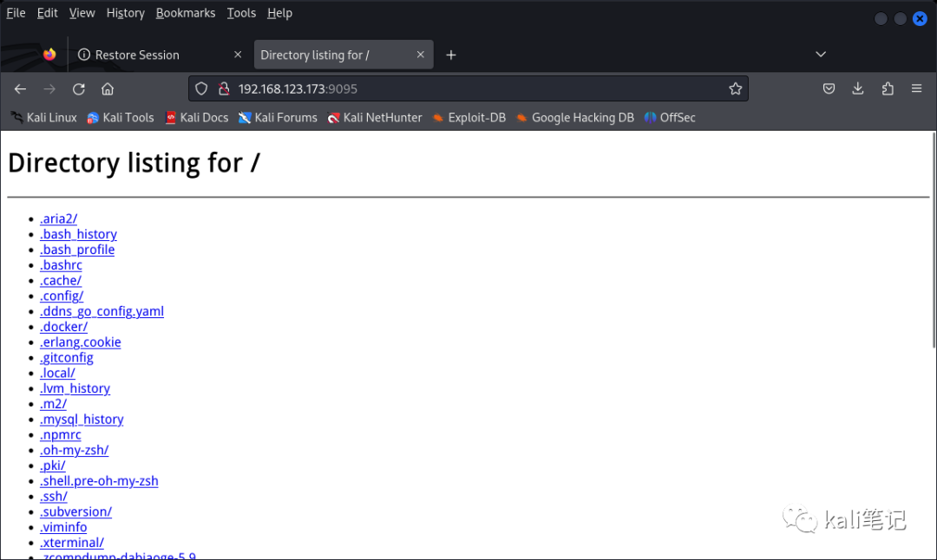Screen dimensions: 937x560
Task: Click the vertical page scrollbar
Action: pyautogui.click(x=933, y=243)
